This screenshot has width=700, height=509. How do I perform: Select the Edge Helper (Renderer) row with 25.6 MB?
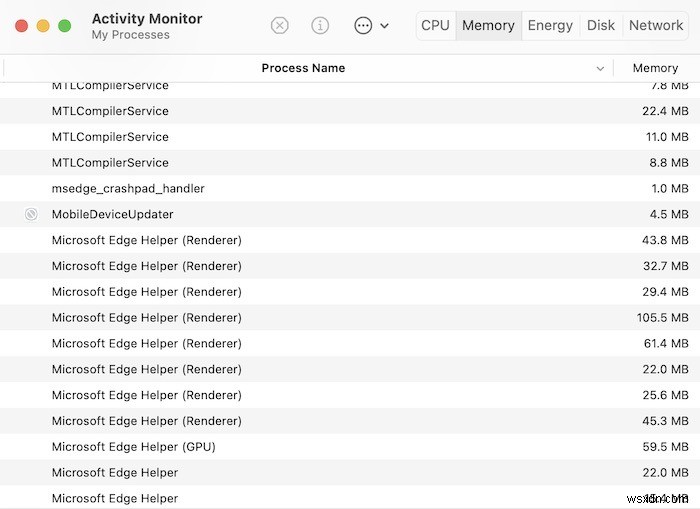350,396
